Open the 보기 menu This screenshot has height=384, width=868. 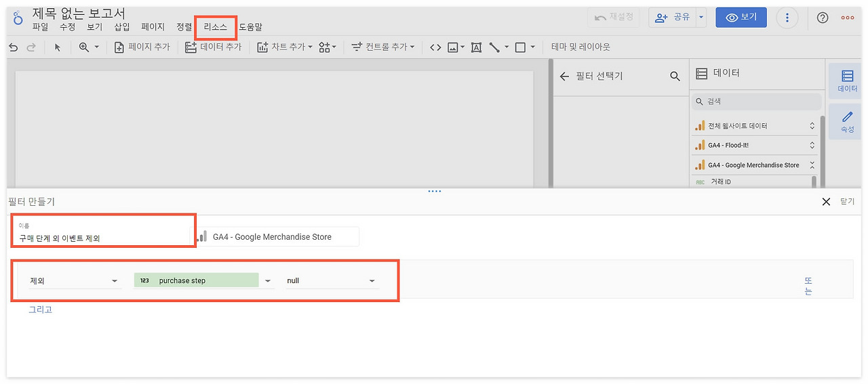(95, 27)
